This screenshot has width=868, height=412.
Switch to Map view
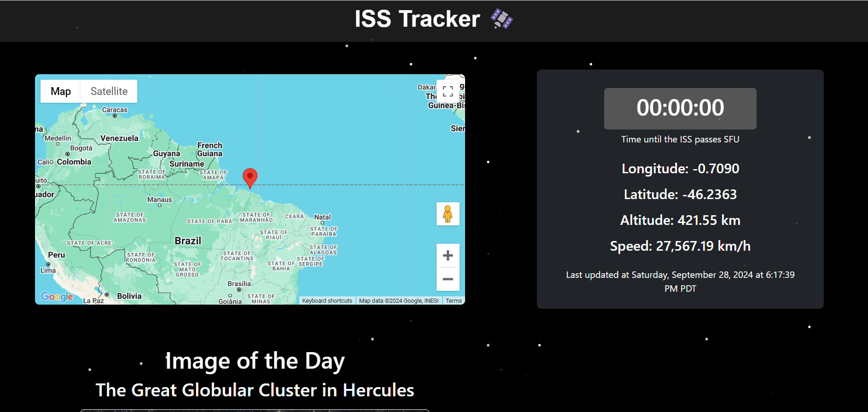[61, 91]
